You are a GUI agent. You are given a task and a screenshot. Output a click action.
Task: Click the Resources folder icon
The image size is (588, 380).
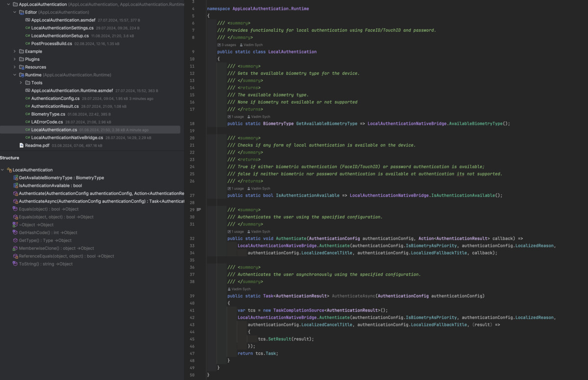click(x=21, y=67)
